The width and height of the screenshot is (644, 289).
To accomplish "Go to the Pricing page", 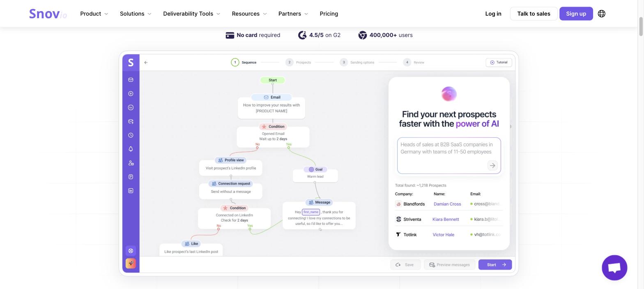I will coord(329,14).
